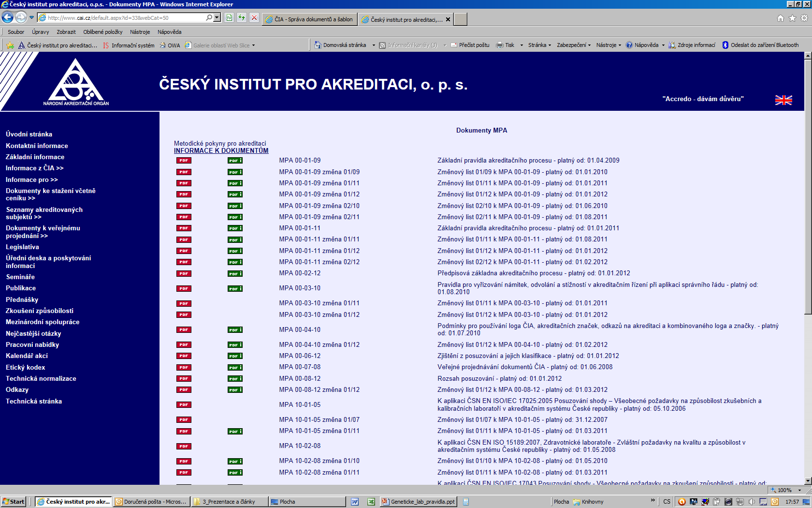Open the Zabezpečení command bar menu
Screen dimensions: 812x508
pos(574,45)
